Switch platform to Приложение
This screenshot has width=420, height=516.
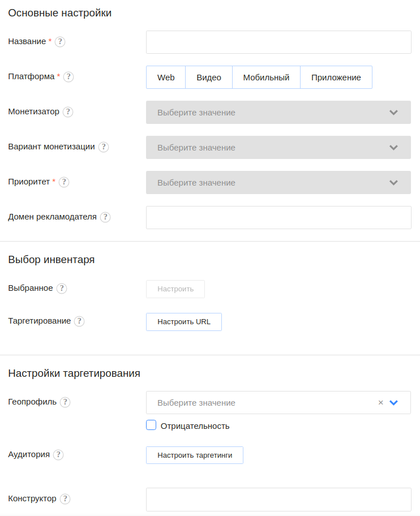point(336,77)
